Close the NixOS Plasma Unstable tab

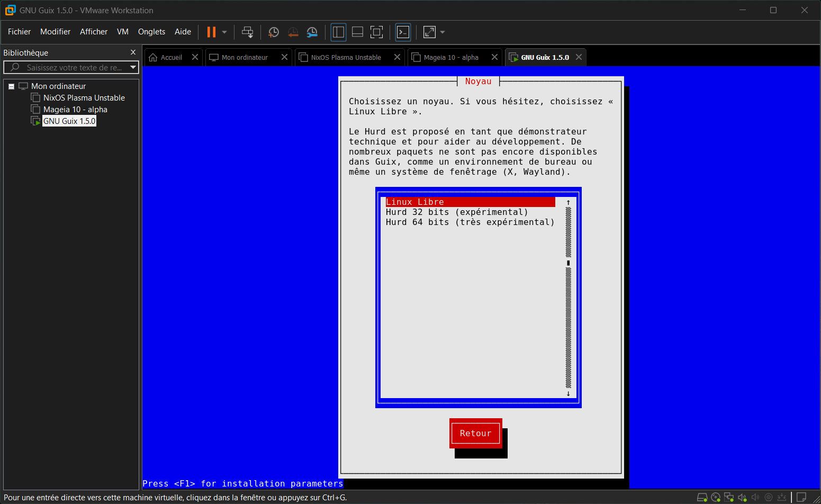pyautogui.click(x=397, y=57)
